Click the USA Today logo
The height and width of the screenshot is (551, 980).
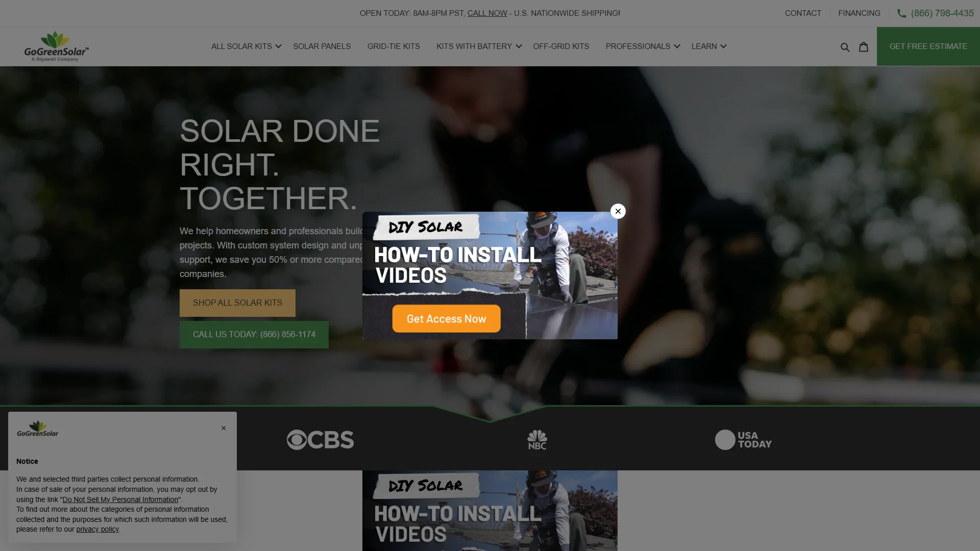pos(743,440)
